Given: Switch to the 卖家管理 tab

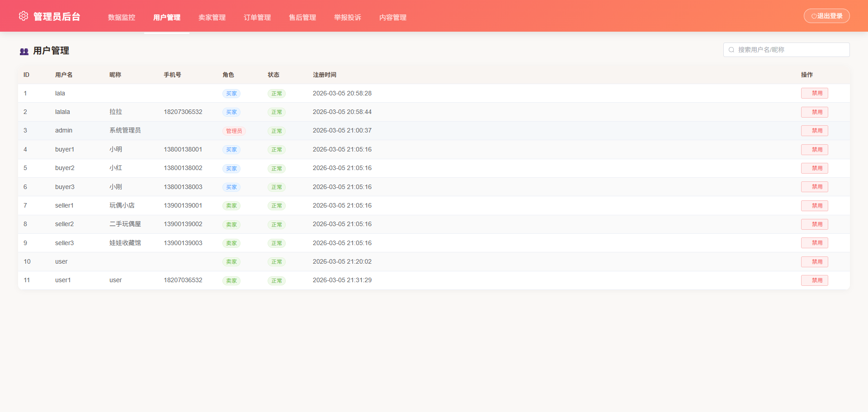Looking at the screenshot, I should coord(212,17).
